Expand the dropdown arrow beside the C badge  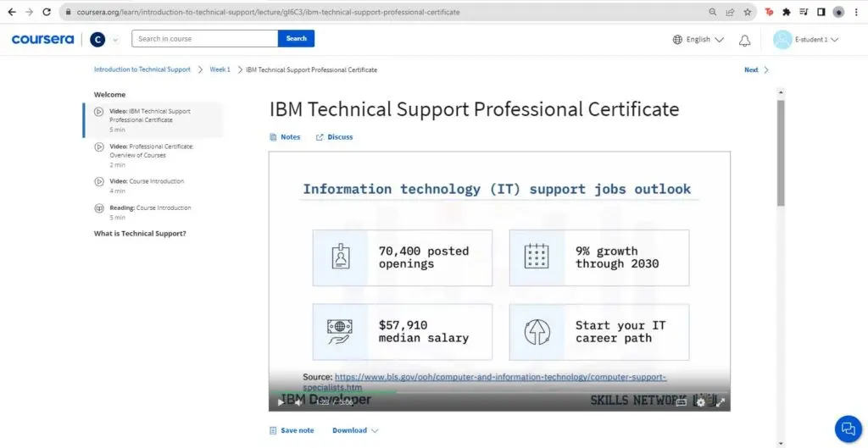[115, 40]
